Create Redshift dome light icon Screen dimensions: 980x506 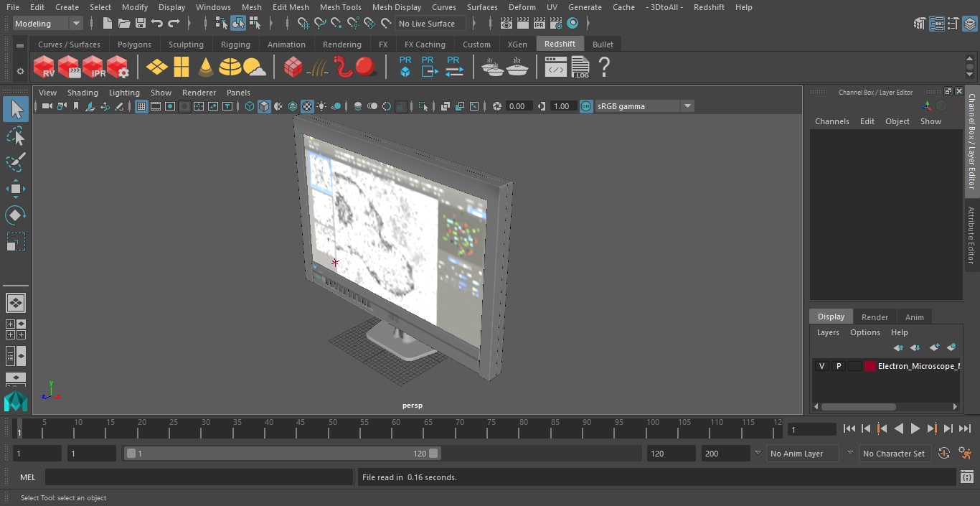tap(230, 67)
